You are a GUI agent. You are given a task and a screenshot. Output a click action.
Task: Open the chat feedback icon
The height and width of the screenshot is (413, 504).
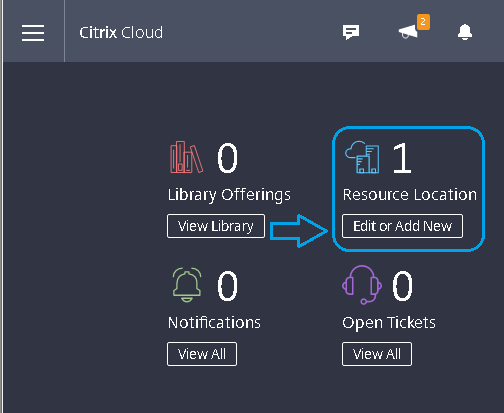click(x=351, y=32)
